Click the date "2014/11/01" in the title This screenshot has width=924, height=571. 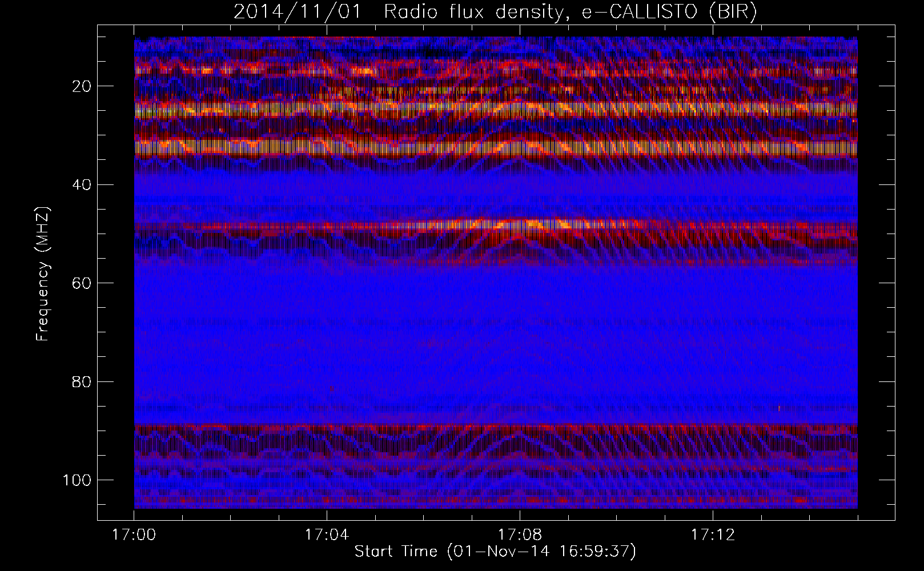297,12
